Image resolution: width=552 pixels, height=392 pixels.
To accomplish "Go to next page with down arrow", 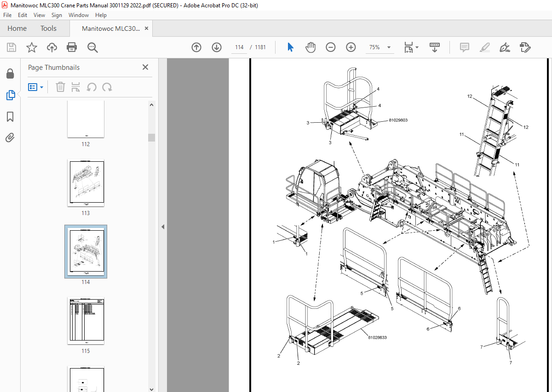I will tap(217, 47).
